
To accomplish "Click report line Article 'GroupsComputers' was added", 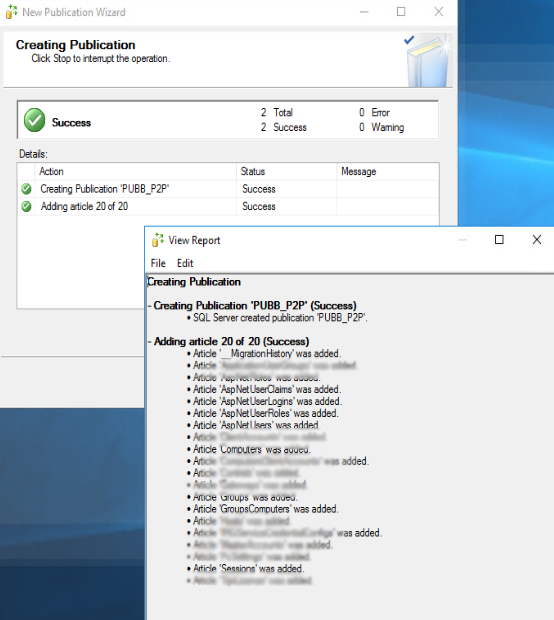I will (266, 509).
